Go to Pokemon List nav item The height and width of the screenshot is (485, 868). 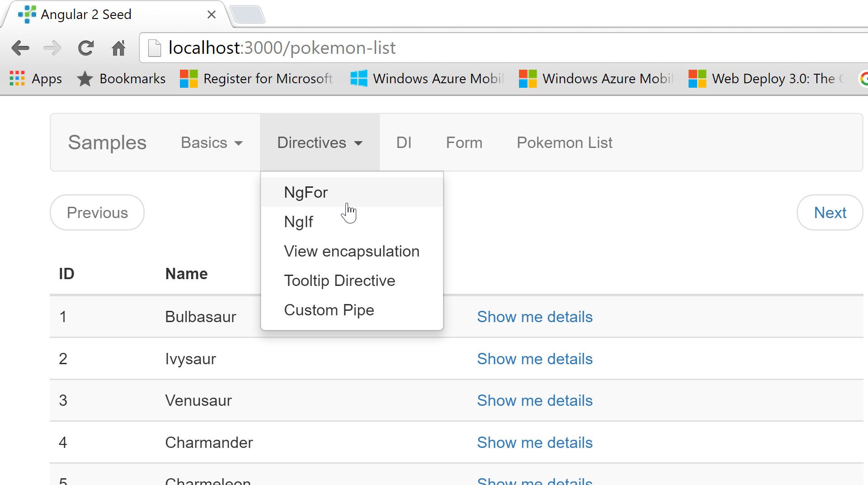pos(565,143)
